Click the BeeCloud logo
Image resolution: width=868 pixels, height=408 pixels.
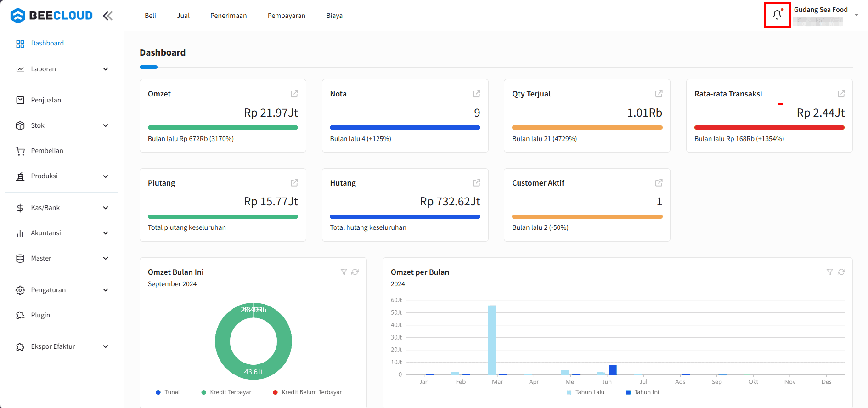pyautogui.click(x=51, y=16)
